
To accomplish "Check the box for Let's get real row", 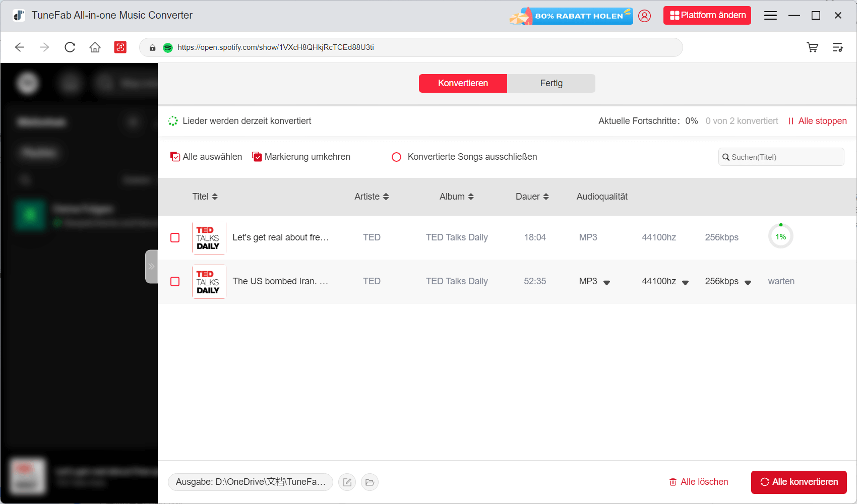I will (175, 237).
